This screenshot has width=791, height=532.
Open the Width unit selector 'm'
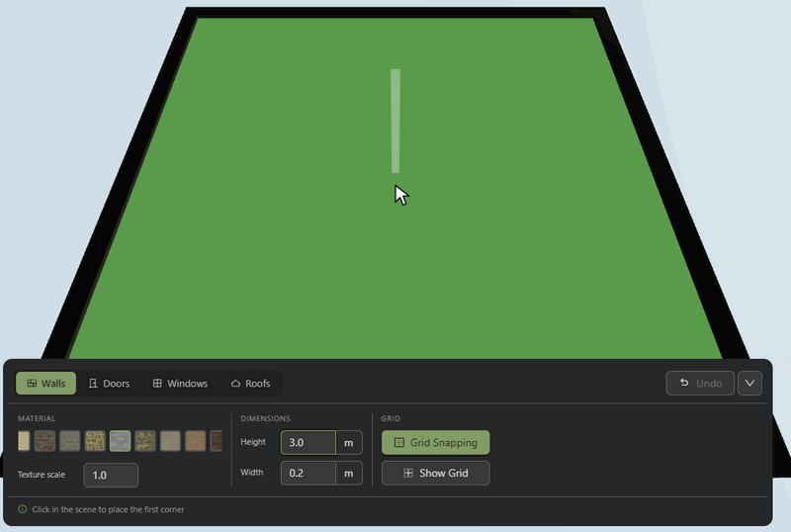(349, 473)
